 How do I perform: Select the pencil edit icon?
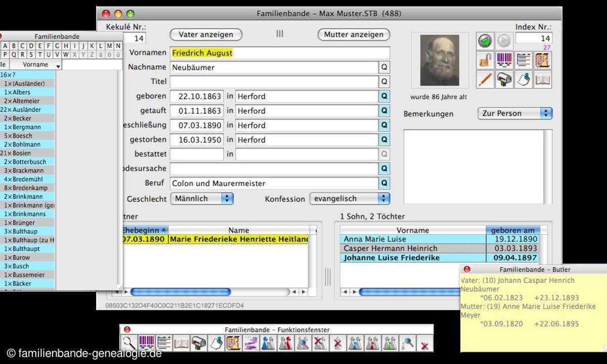click(485, 79)
